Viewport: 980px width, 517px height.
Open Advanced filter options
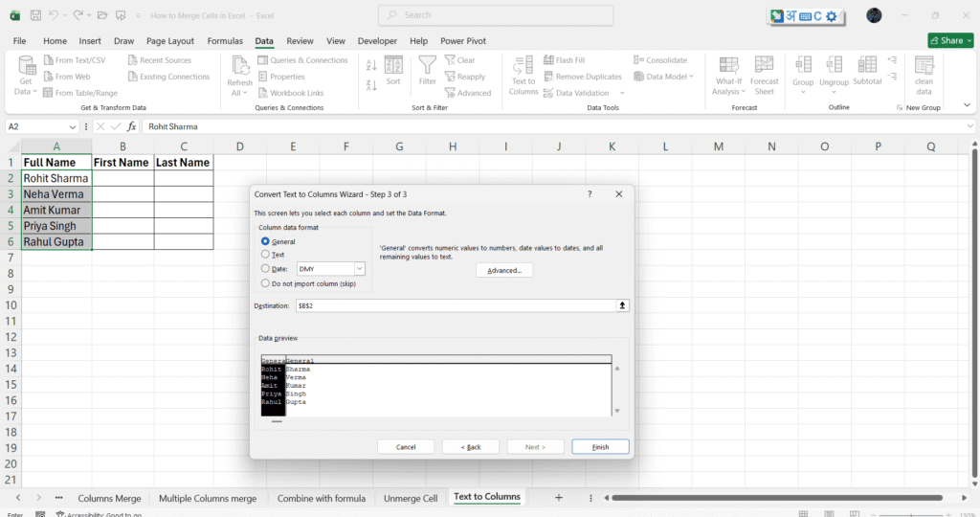click(467, 93)
